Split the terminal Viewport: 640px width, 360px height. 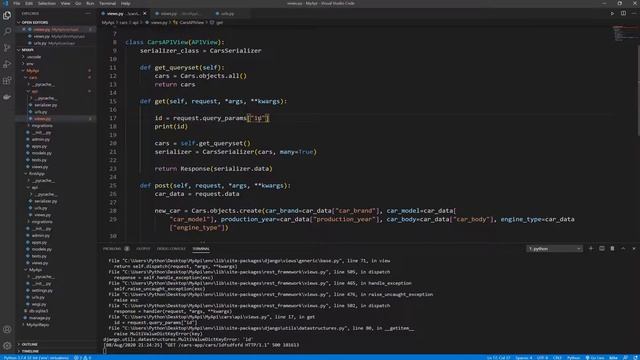[x=602, y=249]
